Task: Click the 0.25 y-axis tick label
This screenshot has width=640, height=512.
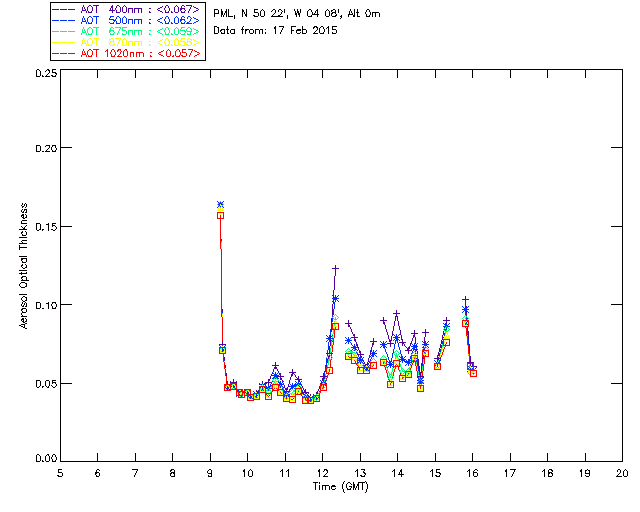Action: pyautogui.click(x=47, y=73)
